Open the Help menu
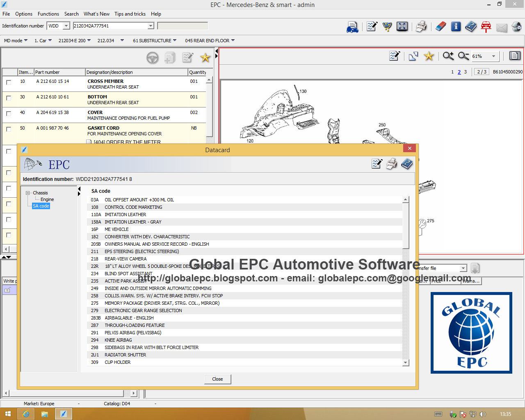 [x=156, y=14]
